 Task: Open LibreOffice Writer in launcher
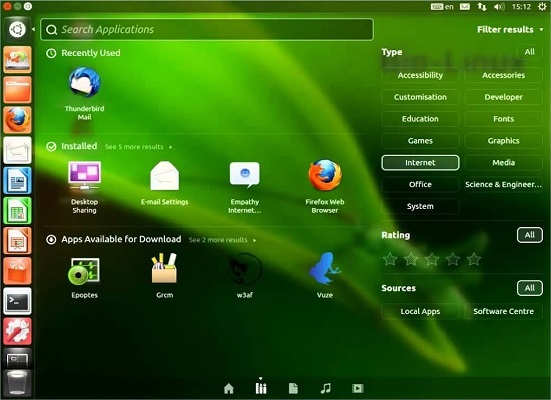click(x=17, y=180)
